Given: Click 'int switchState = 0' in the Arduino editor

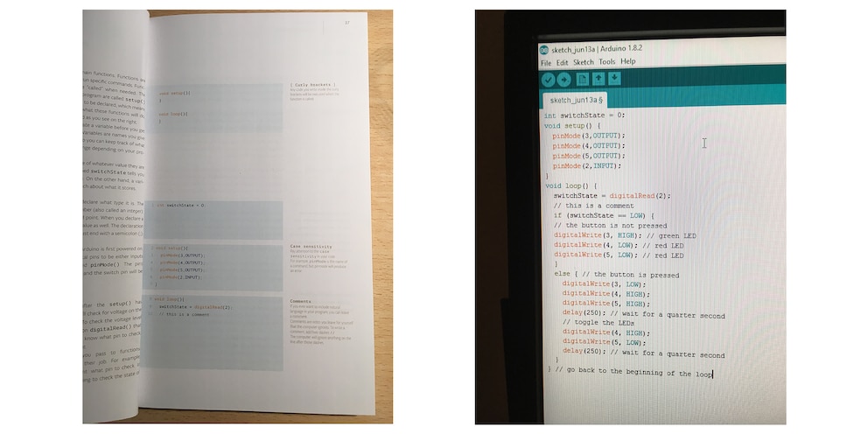Looking at the screenshot, I should pyautogui.click(x=584, y=115).
